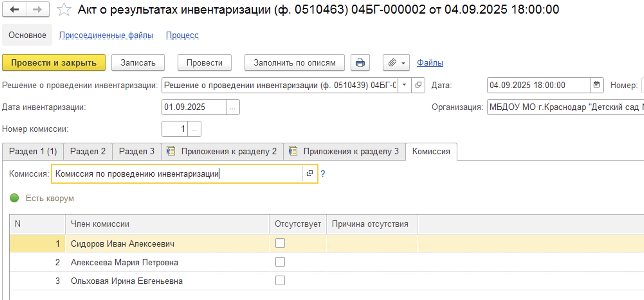
Task: Open the Комиссия field record icon
Action: tap(310, 173)
